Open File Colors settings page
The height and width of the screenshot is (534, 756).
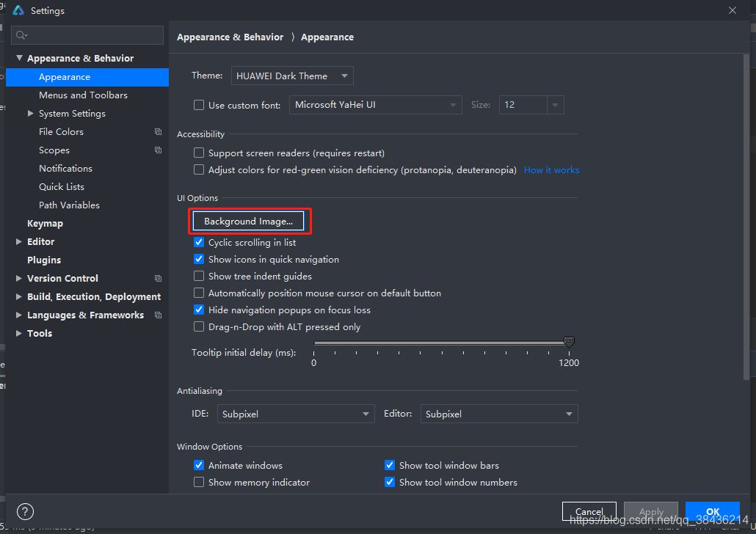(61, 131)
